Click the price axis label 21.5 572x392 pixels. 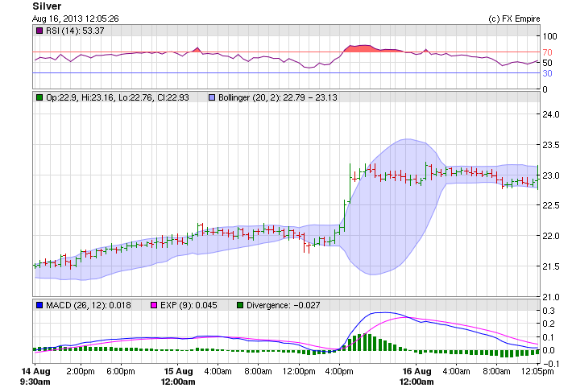point(551,266)
